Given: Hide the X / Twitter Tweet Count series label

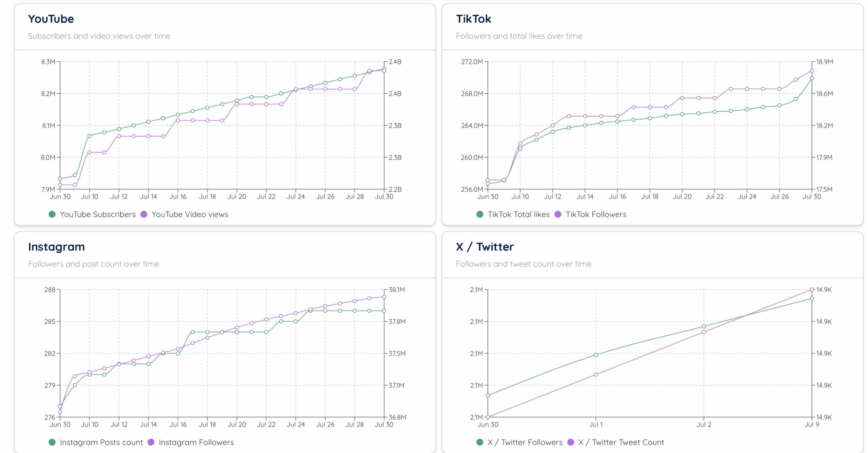Looking at the screenshot, I should 621,442.
